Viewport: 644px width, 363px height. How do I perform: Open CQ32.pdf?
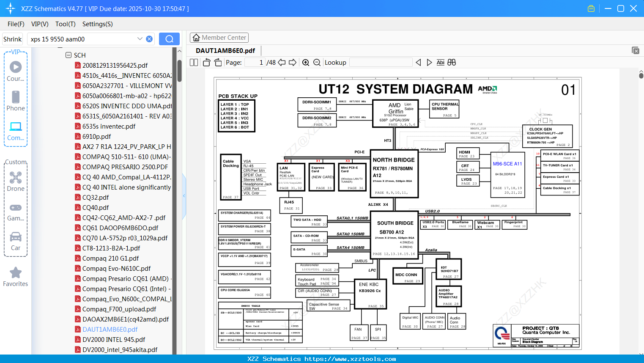[96, 198]
